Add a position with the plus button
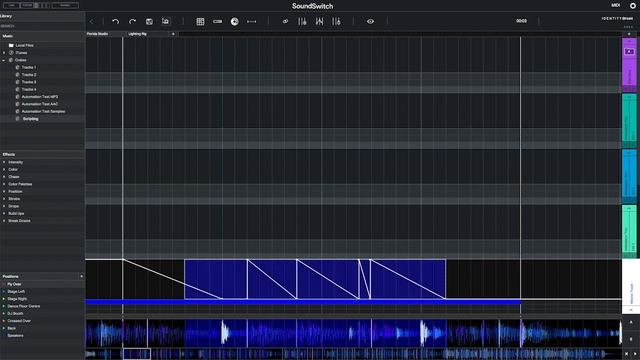This screenshot has height=360, width=640. 81,276
